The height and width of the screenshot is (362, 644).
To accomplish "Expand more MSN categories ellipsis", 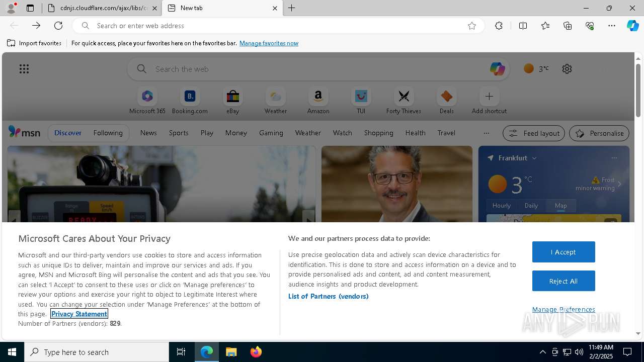I will (486, 133).
